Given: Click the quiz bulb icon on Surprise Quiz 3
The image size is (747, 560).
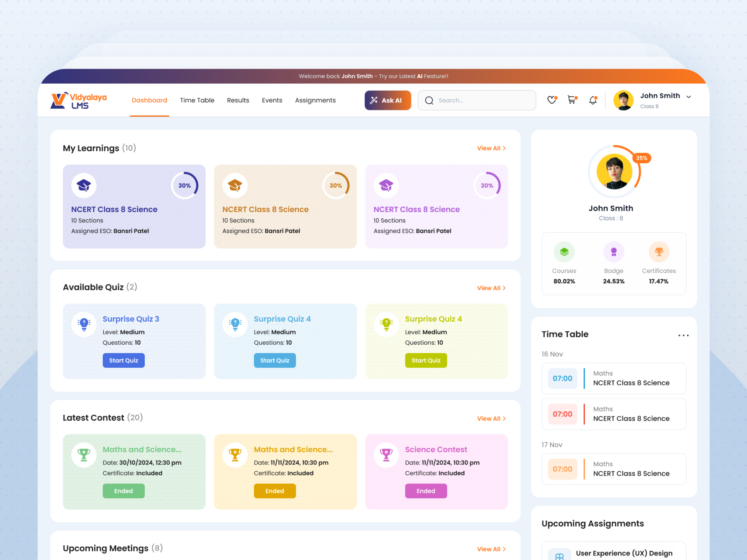Looking at the screenshot, I should click(x=83, y=324).
